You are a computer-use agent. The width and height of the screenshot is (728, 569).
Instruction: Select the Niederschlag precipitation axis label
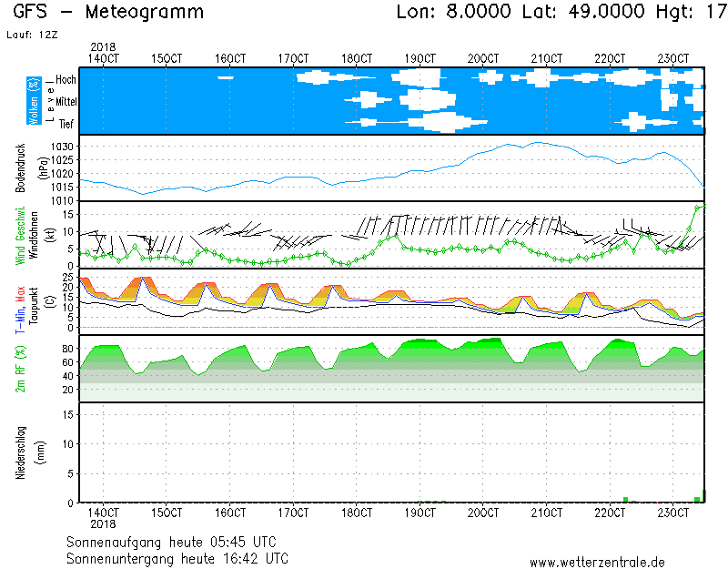(x=21, y=452)
